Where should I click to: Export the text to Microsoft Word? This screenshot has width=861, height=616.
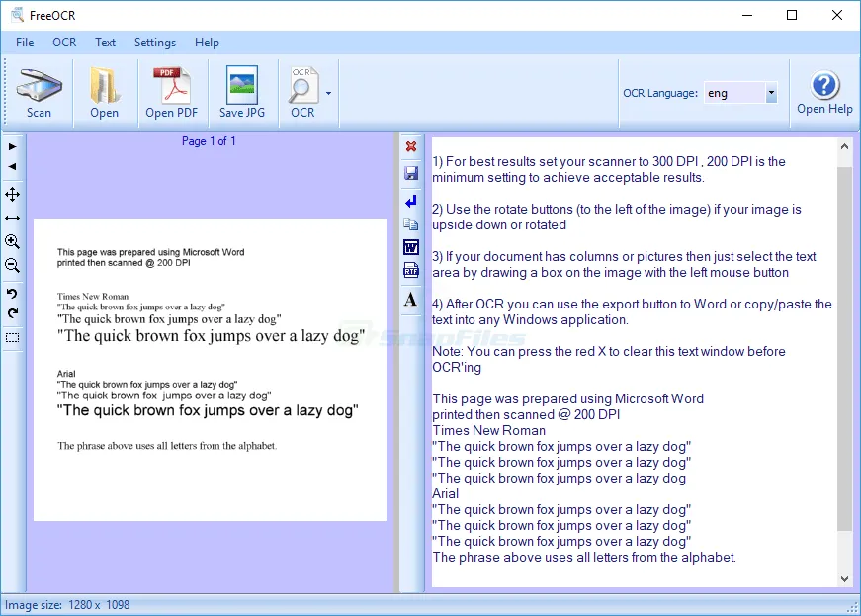click(411, 247)
